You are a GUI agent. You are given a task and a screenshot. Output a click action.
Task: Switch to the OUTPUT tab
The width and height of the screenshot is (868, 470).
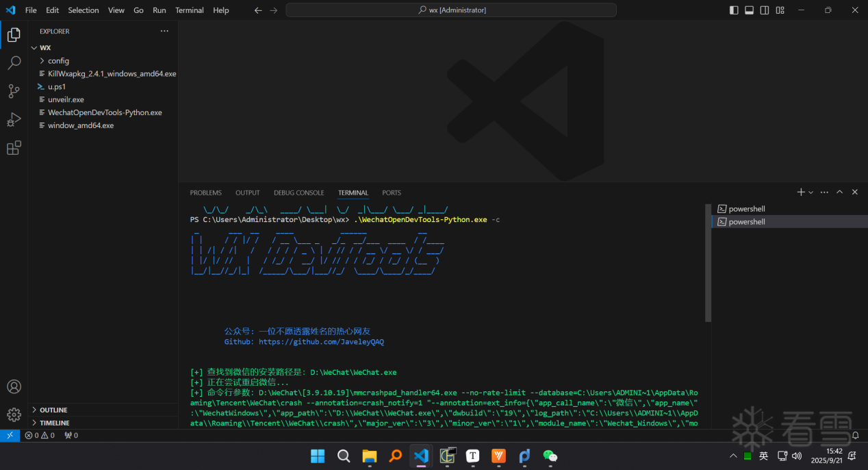click(248, 193)
